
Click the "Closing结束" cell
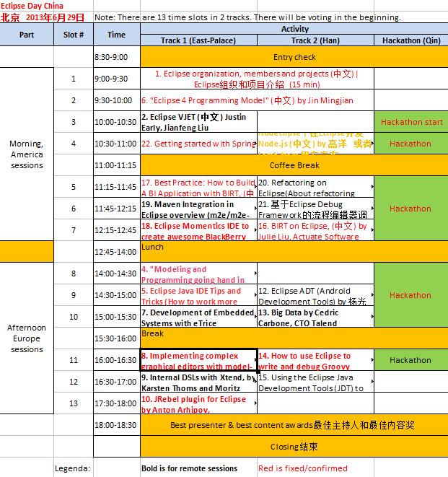(294, 446)
